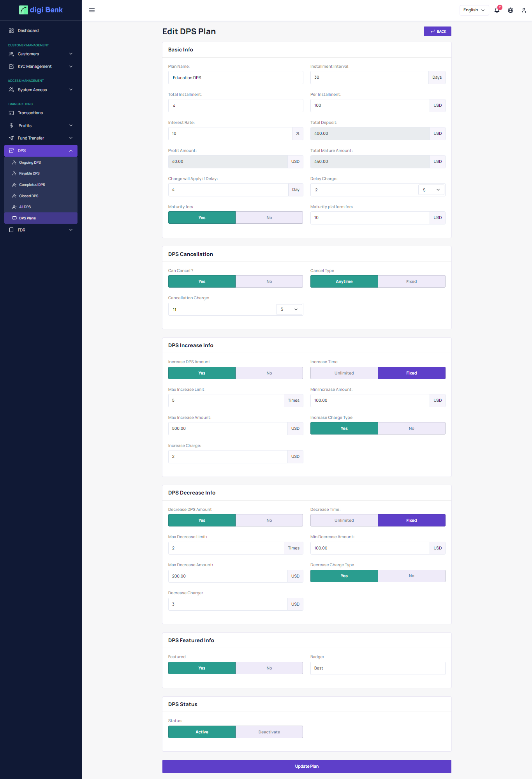This screenshot has height=779, width=532.
Task: Open Ongoing DPS in sidebar
Action: coord(30,163)
